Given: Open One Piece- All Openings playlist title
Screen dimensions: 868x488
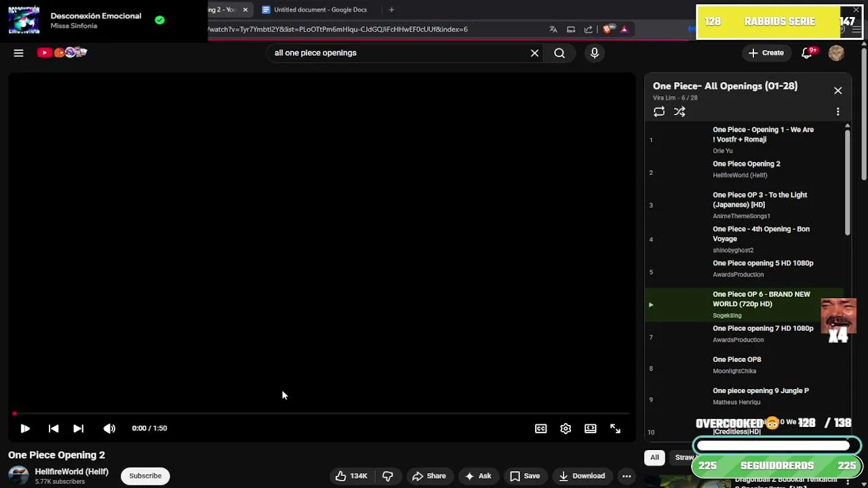Looking at the screenshot, I should pyautogui.click(x=725, y=86).
